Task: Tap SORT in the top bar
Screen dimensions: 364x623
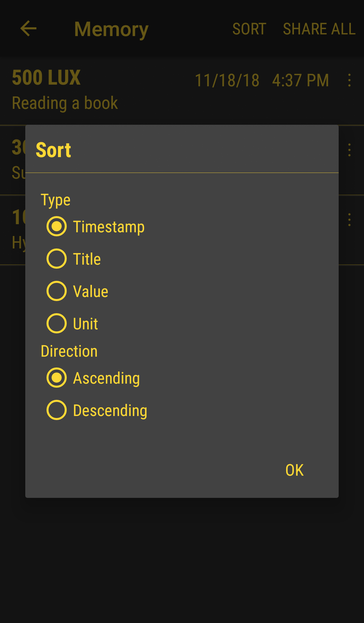Action: point(249,29)
